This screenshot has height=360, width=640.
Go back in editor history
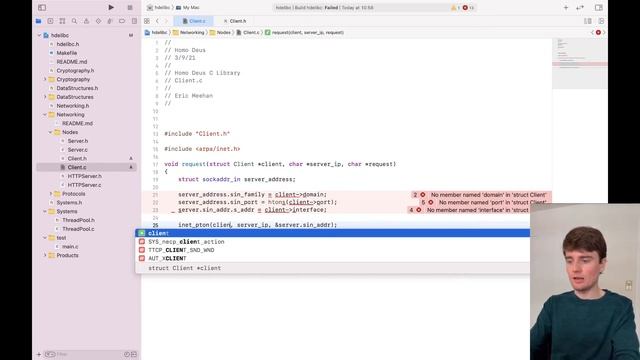[158, 21]
